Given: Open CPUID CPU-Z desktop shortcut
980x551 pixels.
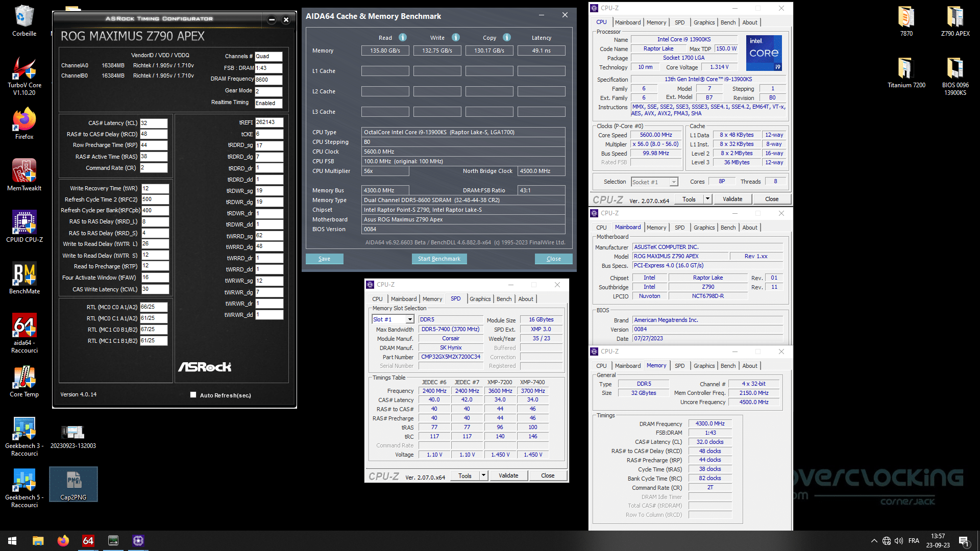Looking at the screenshot, I should pos(24,227).
